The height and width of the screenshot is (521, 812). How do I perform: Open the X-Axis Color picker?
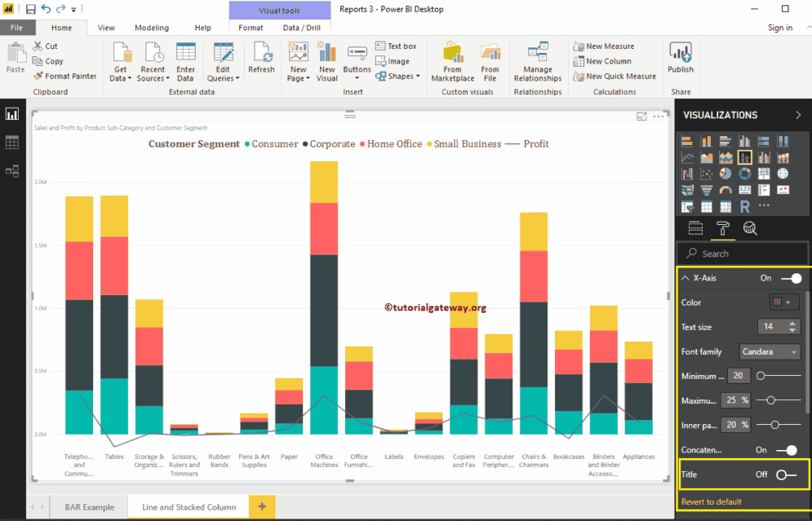click(x=784, y=302)
